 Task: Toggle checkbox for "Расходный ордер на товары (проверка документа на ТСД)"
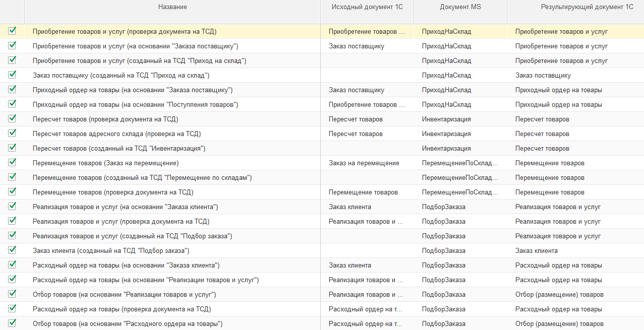(12, 309)
